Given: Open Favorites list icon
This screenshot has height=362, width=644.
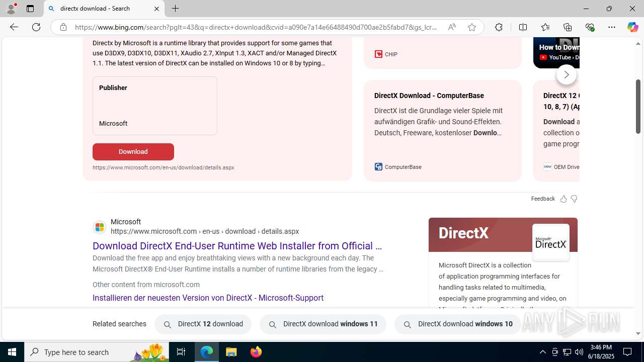Looking at the screenshot, I should (x=545, y=27).
